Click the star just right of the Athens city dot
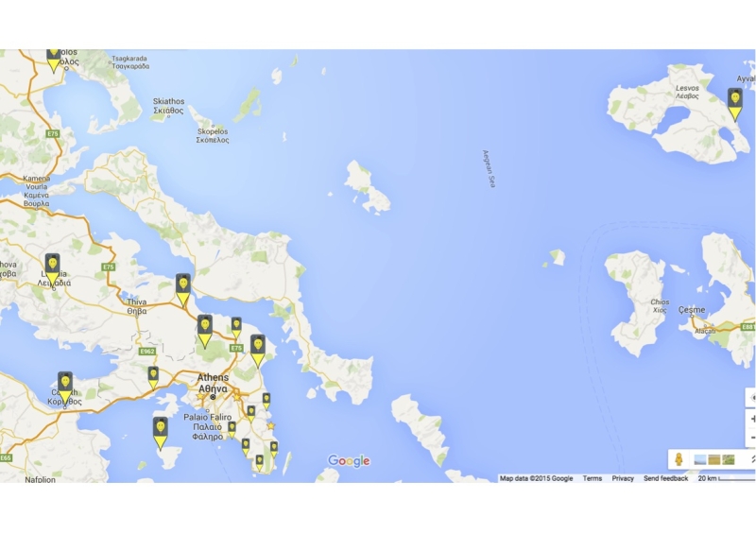The width and height of the screenshot is (756, 534). tap(237, 397)
